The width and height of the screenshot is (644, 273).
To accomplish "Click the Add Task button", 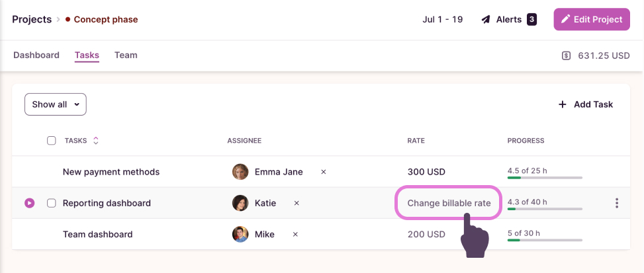I will (586, 104).
